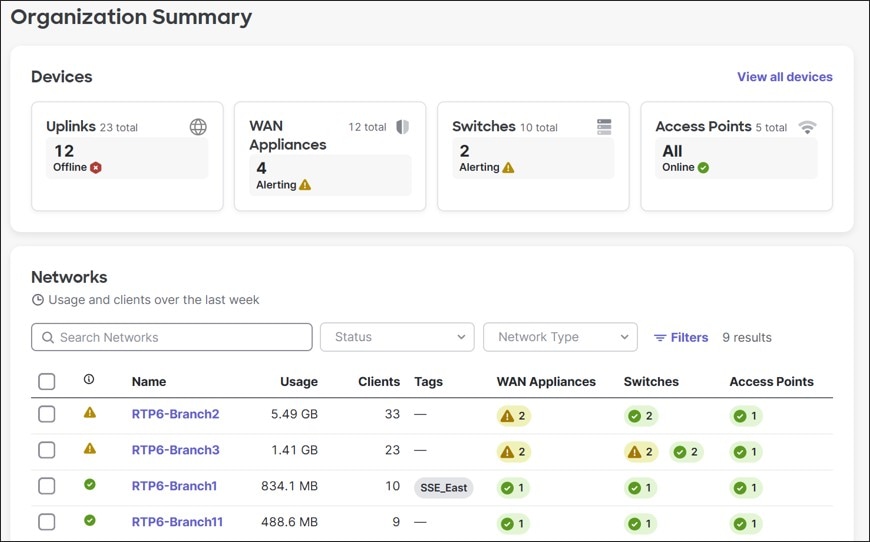This screenshot has height=542, width=870.
Task: Click the info icon in table header
Action: pos(89,379)
